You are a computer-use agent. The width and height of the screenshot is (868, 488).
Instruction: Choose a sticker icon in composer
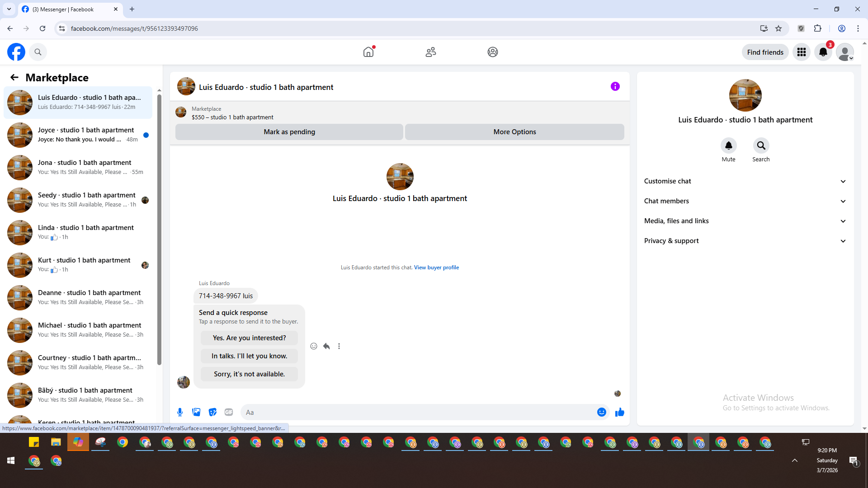pos(212,412)
